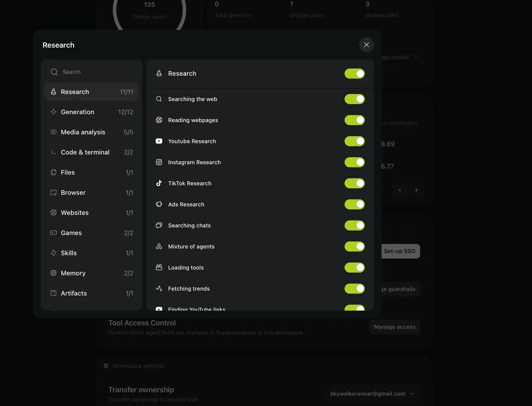Viewport: 532px width, 406px height.
Task: Click the megaphone icon beside Ads Research
Action: pos(159,204)
